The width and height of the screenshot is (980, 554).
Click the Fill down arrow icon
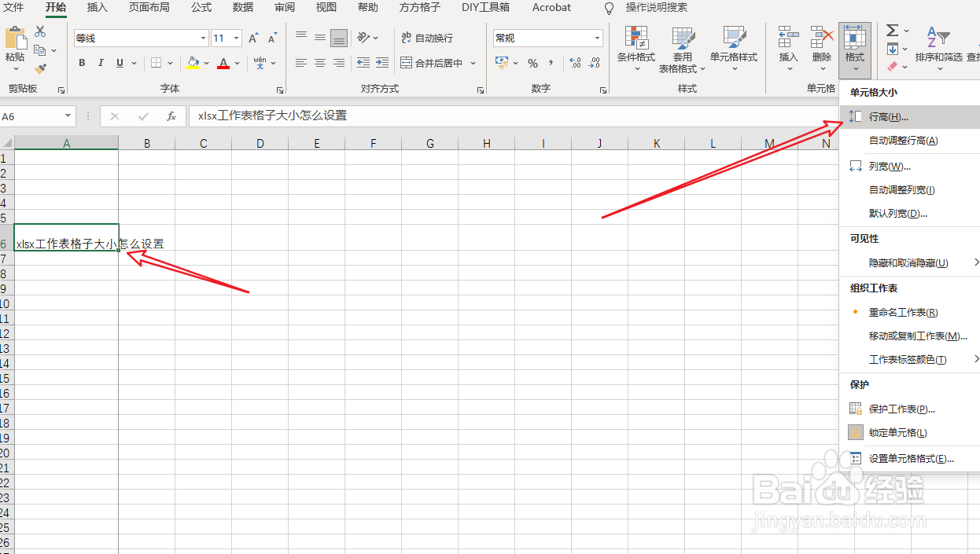(892, 49)
